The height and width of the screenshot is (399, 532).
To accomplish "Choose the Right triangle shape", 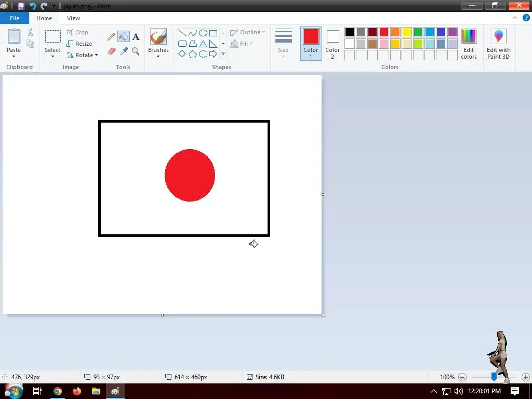I will [x=213, y=44].
